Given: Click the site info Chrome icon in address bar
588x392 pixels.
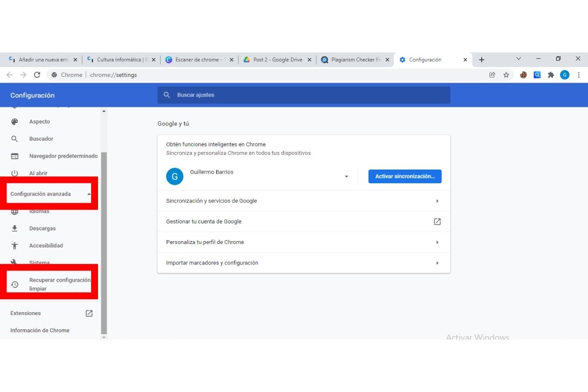Looking at the screenshot, I should point(54,75).
